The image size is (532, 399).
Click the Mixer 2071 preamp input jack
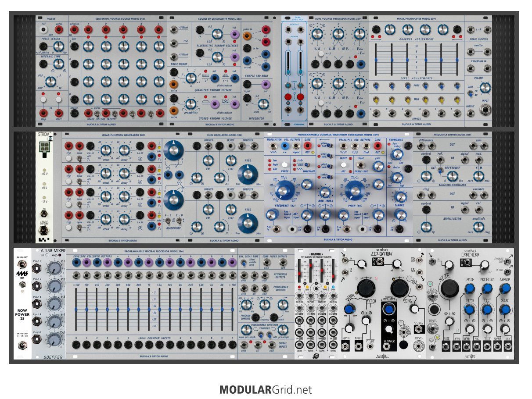coord(485,110)
